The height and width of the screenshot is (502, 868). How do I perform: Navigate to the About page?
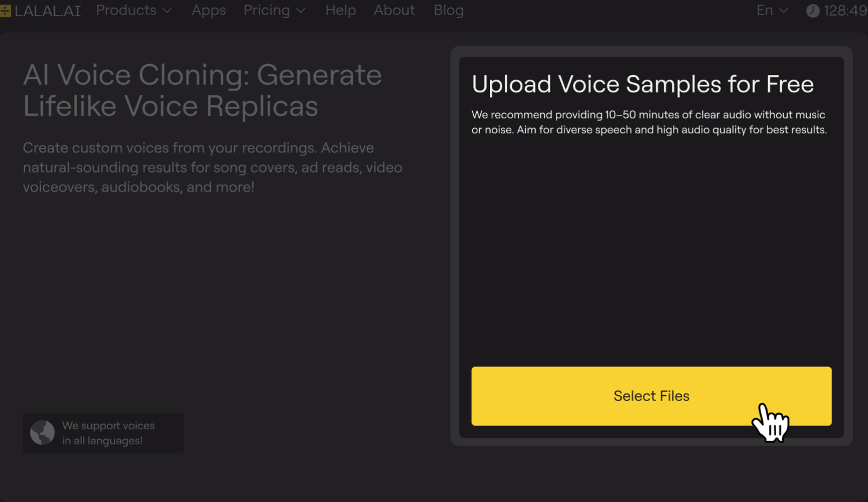click(394, 10)
